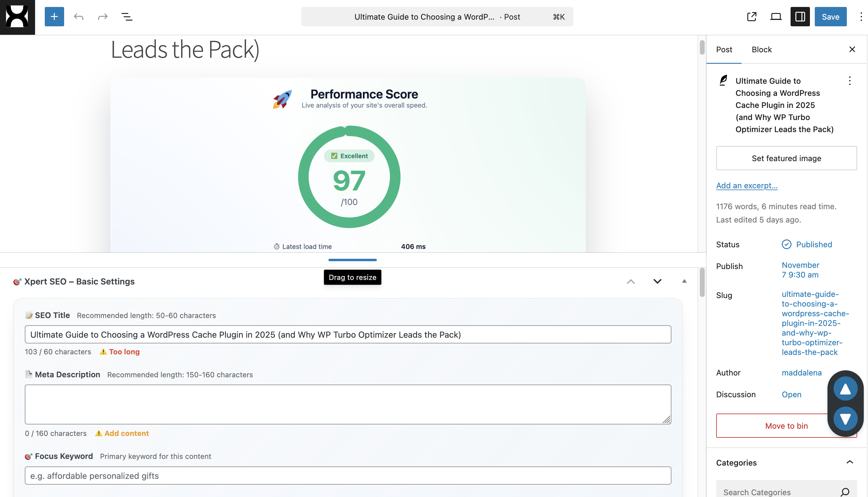Change the author maddalena
Image resolution: width=868 pixels, height=497 pixels.
802,373
